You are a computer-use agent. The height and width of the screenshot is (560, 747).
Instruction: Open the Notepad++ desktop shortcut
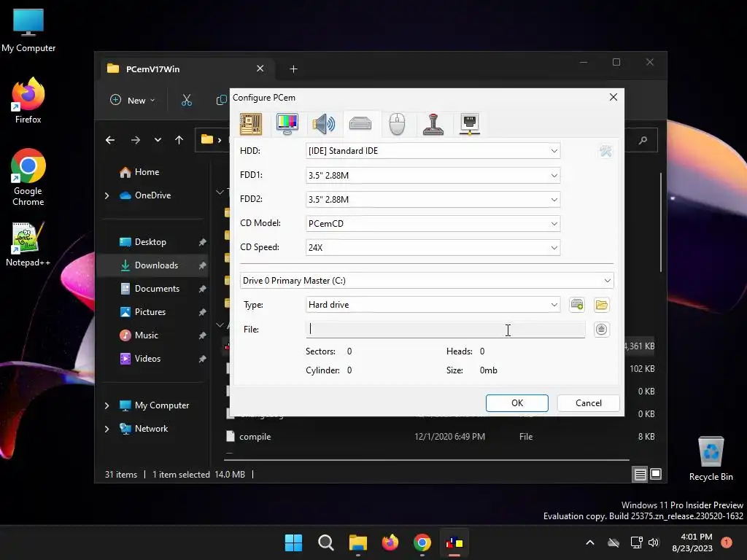[x=28, y=244]
